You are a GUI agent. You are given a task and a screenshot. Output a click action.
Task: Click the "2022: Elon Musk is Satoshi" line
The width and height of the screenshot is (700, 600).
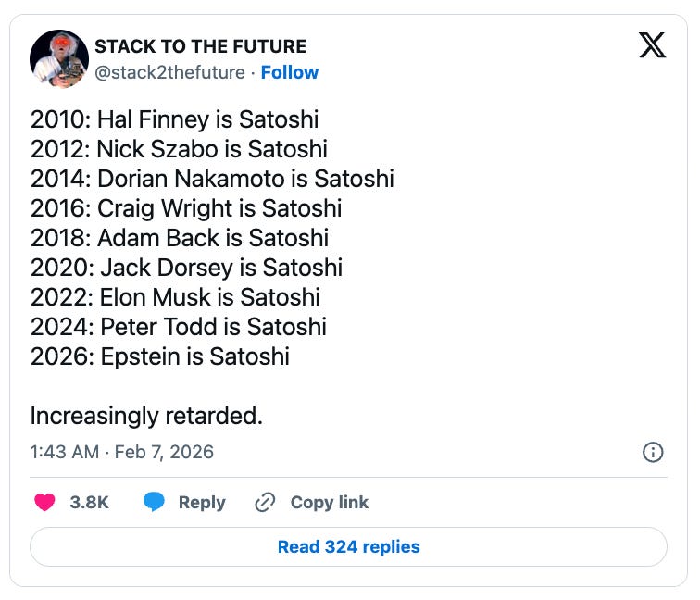(x=175, y=297)
